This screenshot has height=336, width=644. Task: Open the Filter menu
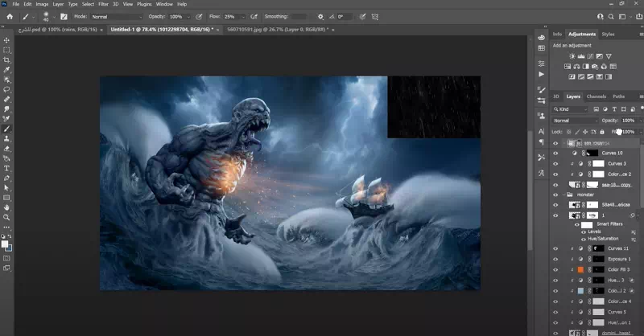(103, 4)
